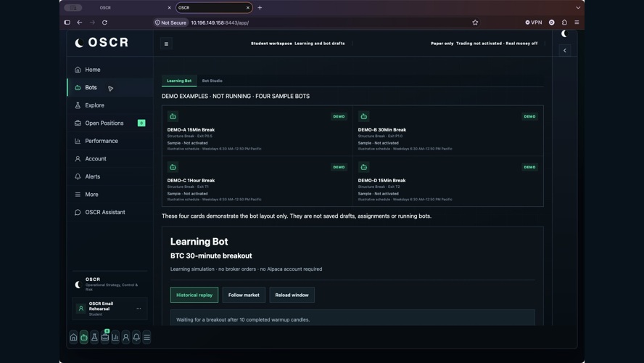Go to Home in the sidebar
This screenshot has width=644, height=363.
coord(110,70)
